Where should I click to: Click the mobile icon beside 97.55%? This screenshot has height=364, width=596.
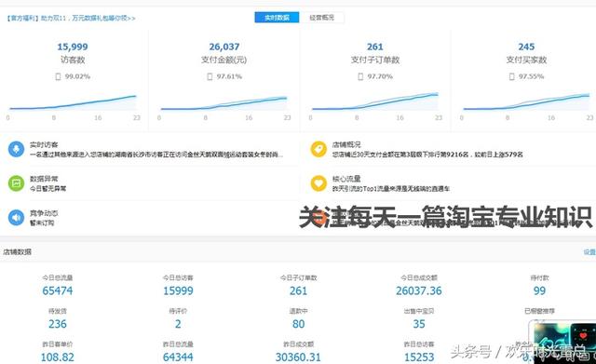point(511,76)
